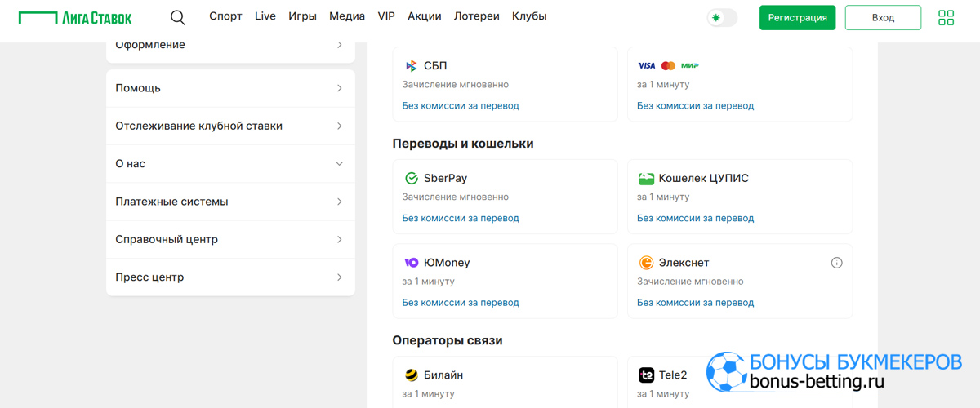The height and width of the screenshot is (408, 980).
Task: Click за 1 минуту under Кошелек ЦУПИС
Action: (x=663, y=197)
